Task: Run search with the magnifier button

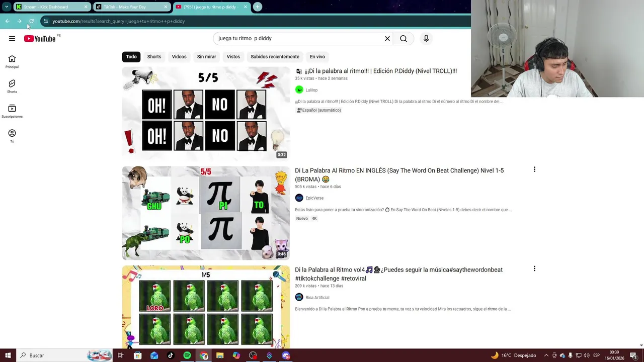Action: click(x=404, y=39)
